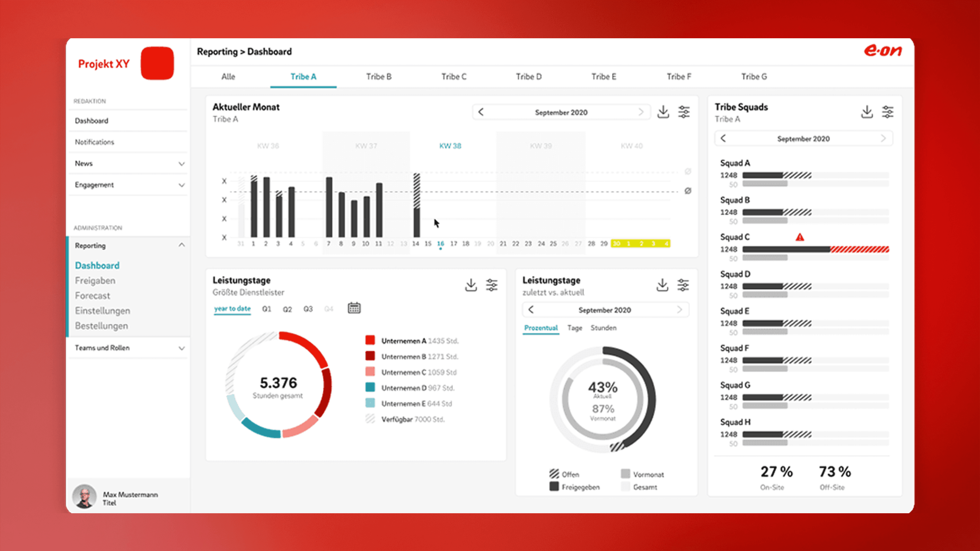Collapse the Reporting sidebar section
The width and height of the screenshot is (980, 551).
(x=181, y=245)
